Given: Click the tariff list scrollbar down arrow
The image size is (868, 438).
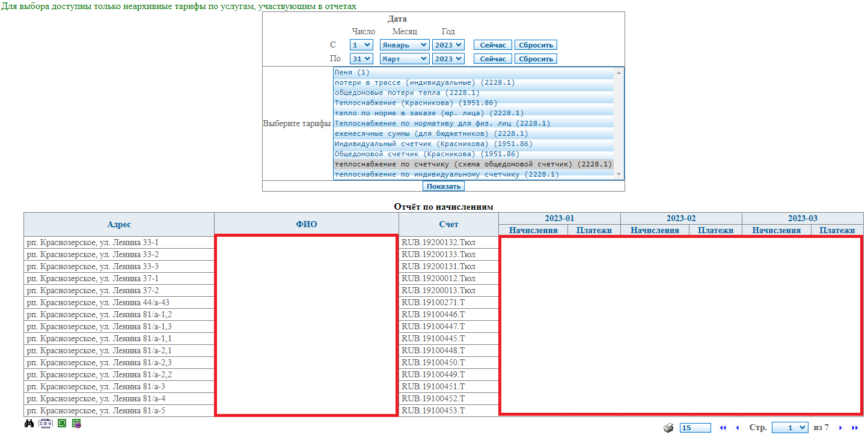Looking at the screenshot, I should (619, 174).
